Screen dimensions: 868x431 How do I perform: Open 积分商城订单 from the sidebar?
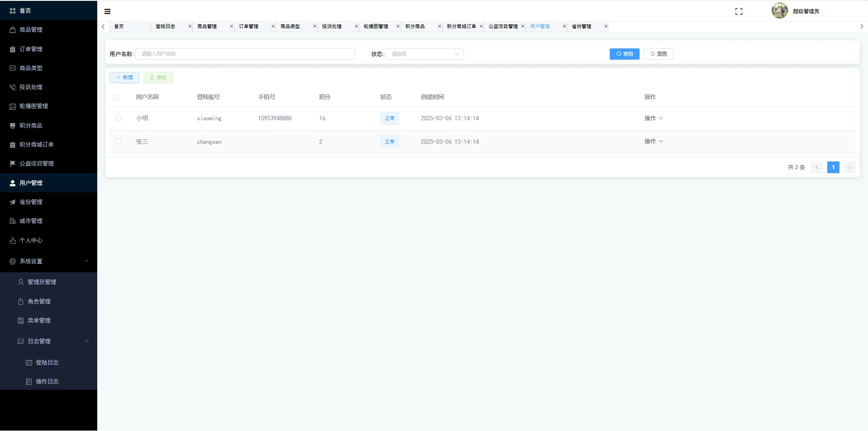point(36,144)
